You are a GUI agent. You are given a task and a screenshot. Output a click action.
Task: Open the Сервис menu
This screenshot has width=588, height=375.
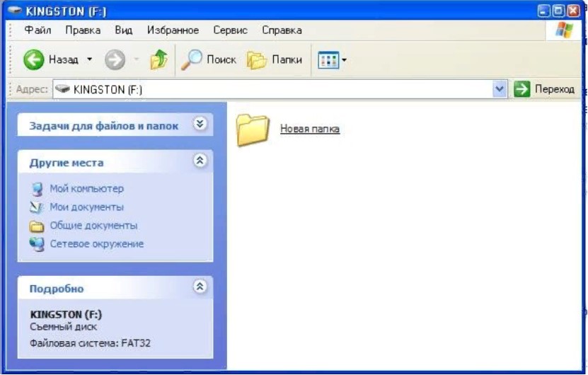pos(230,30)
